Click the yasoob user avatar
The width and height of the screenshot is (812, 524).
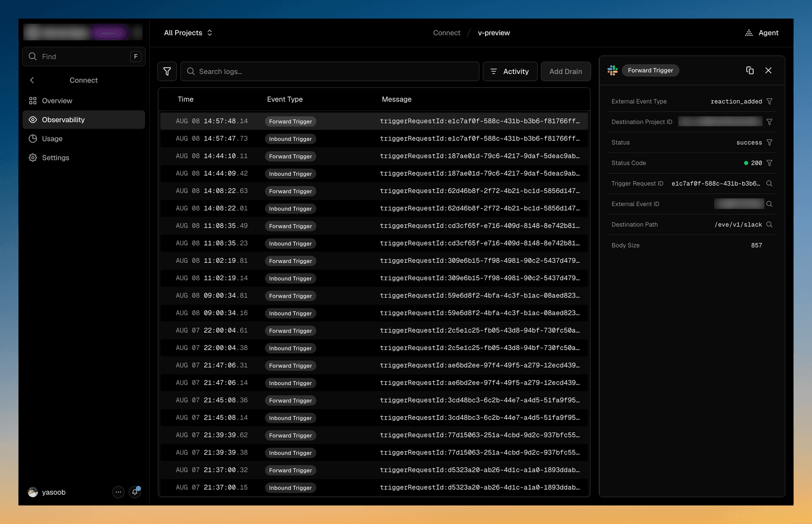point(33,492)
